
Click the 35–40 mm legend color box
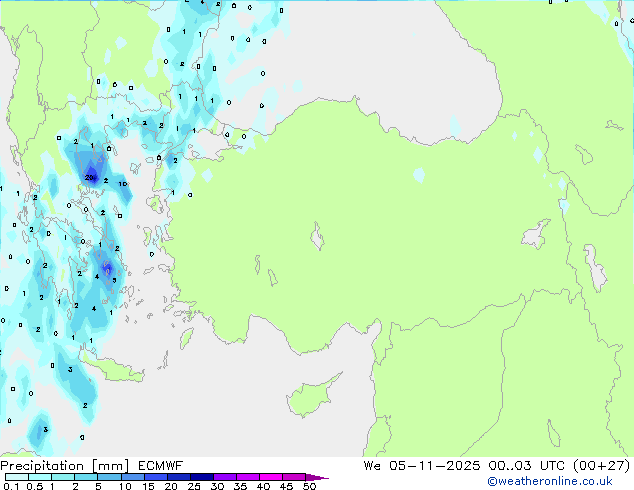tap(247, 477)
